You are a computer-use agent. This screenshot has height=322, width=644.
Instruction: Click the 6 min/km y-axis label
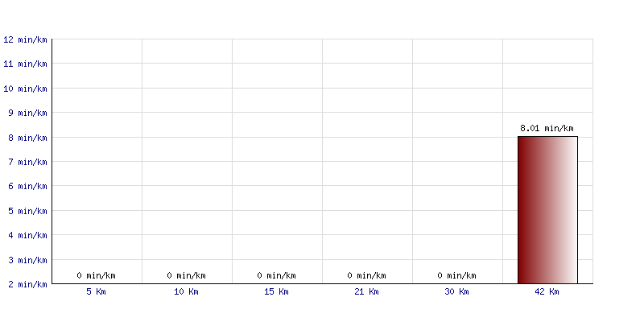pos(27,186)
